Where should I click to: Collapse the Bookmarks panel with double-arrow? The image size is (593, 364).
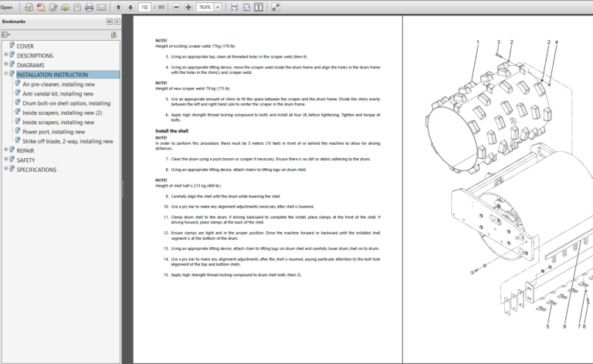coord(110,22)
